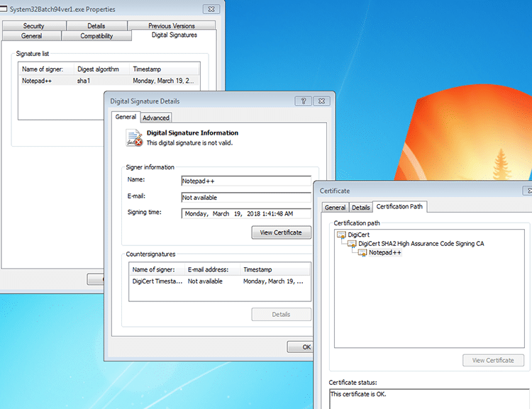Switch to General tab in Certificate window
This screenshot has height=409, width=532.
pyautogui.click(x=336, y=208)
